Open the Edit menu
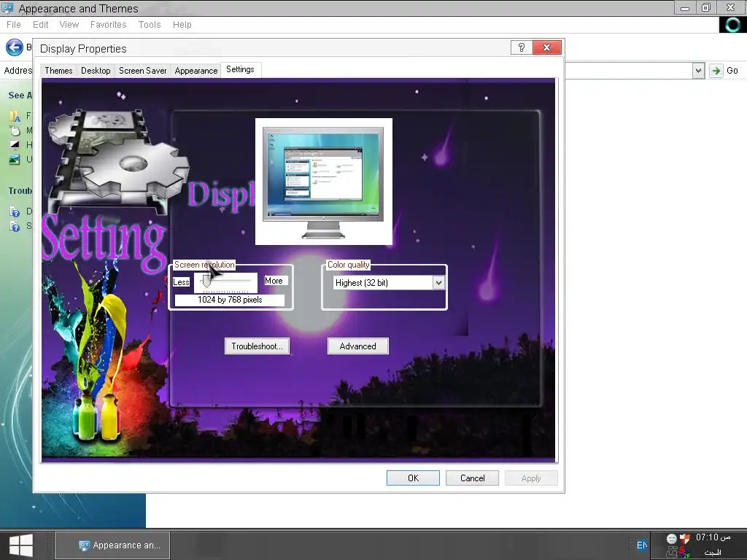 pyautogui.click(x=41, y=25)
